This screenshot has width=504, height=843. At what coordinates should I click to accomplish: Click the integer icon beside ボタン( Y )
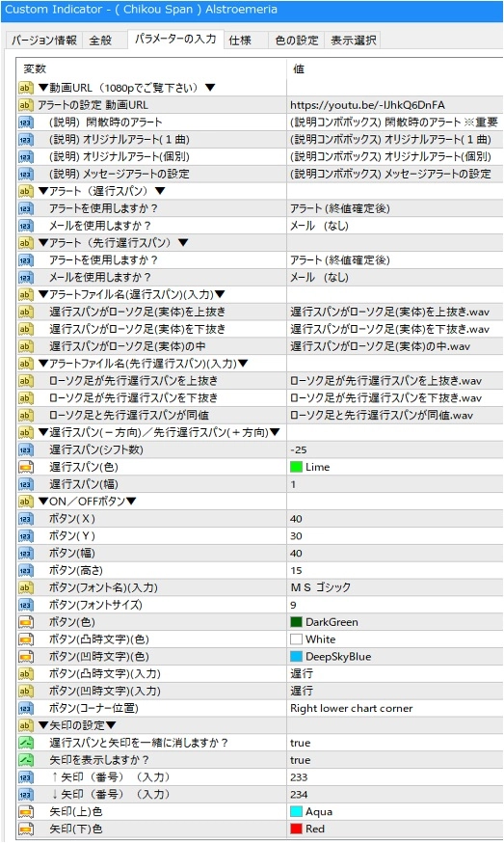click(x=26, y=535)
